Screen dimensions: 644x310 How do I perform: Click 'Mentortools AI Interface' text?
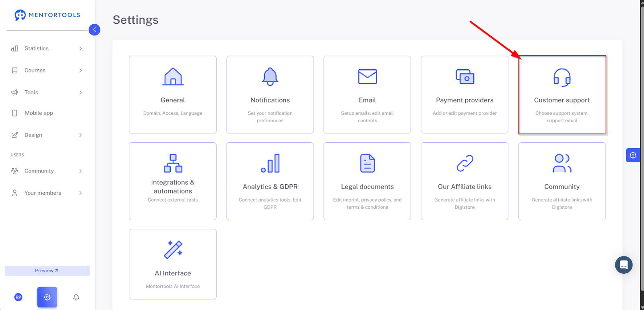pyautogui.click(x=173, y=287)
